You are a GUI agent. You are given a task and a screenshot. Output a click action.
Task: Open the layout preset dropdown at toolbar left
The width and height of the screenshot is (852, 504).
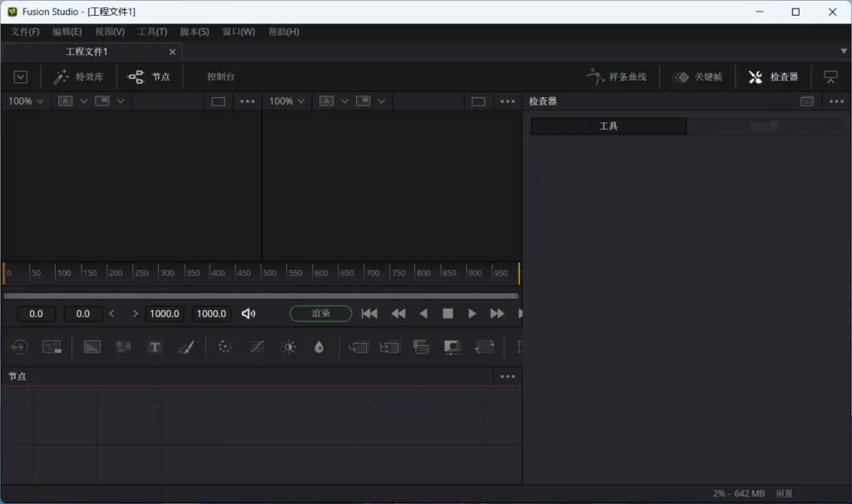(x=21, y=77)
